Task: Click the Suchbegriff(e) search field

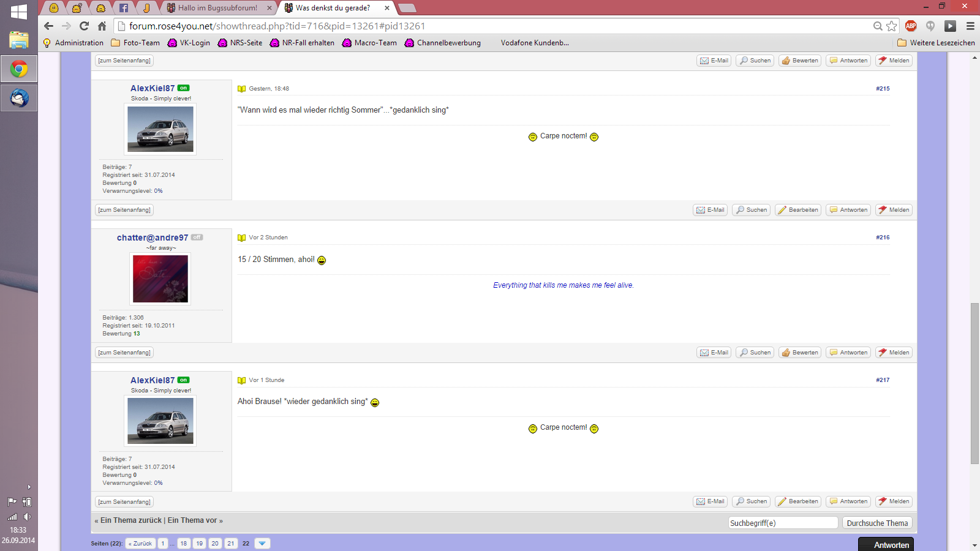Action: (782, 523)
